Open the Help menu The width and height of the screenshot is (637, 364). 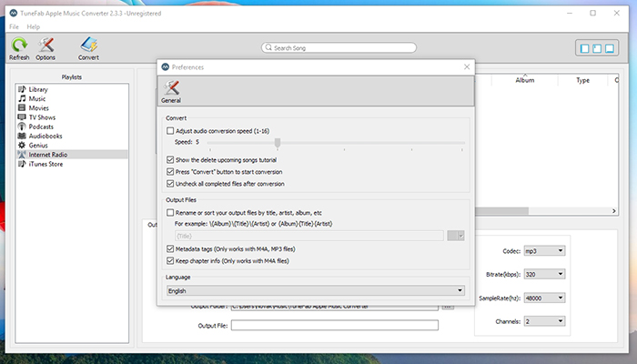34,26
